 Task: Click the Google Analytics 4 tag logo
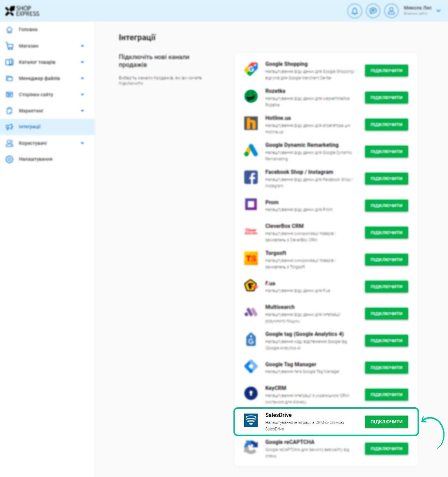(x=251, y=339)
